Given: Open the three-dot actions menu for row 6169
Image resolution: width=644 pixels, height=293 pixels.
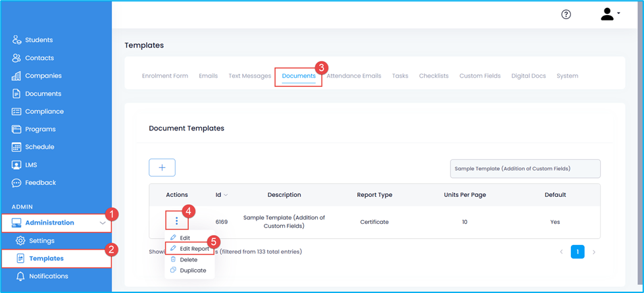Looking at the screenshot, I should [x=176, y=222].
